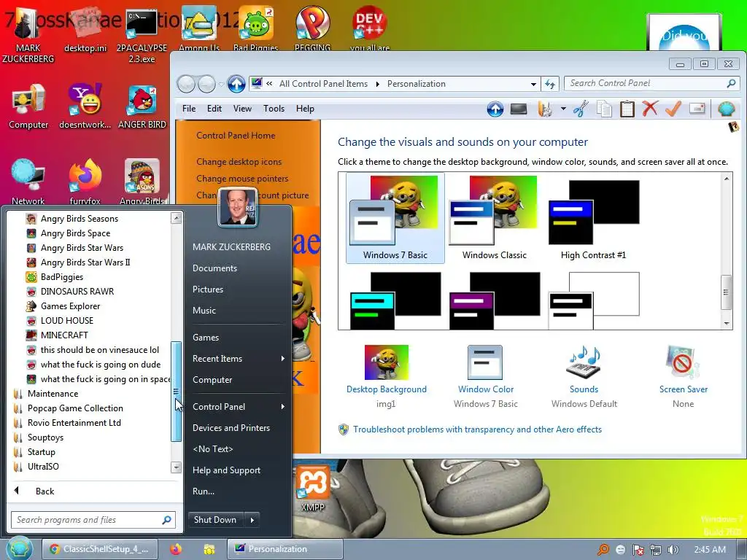Screen dimensions: 747x560
Task: Click the Paste clipboard toolbar icon
Action: click(627, 109)
